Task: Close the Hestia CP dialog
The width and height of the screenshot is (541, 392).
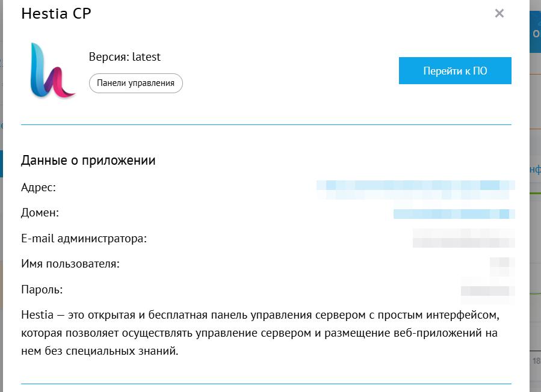Action: tap(499, 13)
